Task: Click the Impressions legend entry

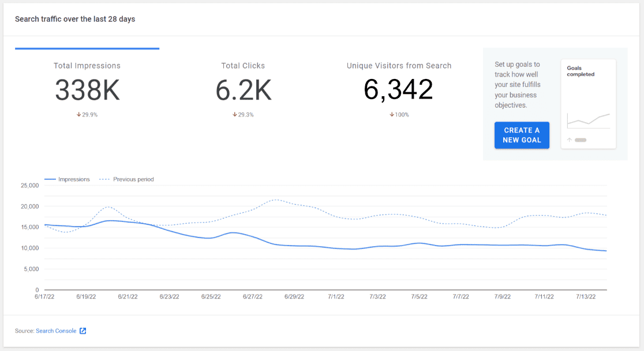Action: 67,179
